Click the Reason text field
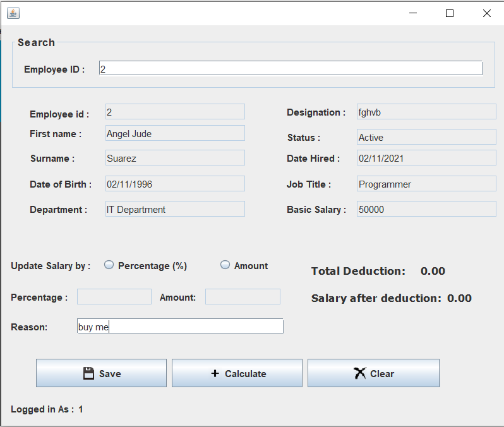The image size is (504, 427). pos(180,327)
